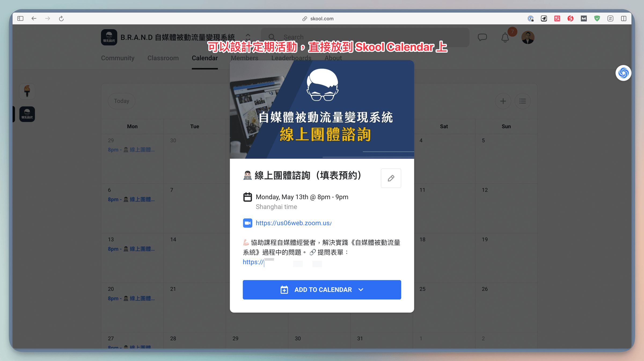Reload the skool.com page
The width and height of the screenshot is (644, 361).
click(x=61, y=19)
